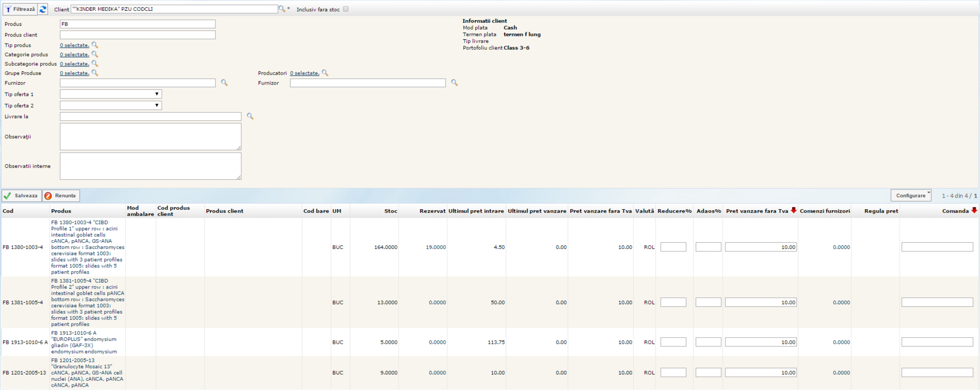
Task: Click the Categorie produs magnifier icon
Action: coord(95,54)
